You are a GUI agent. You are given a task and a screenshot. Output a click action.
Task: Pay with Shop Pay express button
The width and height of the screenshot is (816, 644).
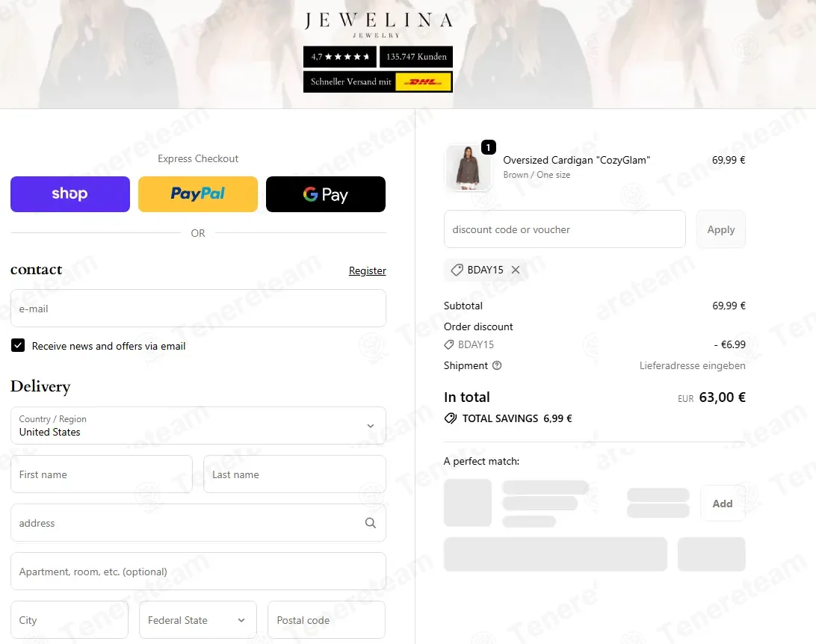tap(70, 194)
